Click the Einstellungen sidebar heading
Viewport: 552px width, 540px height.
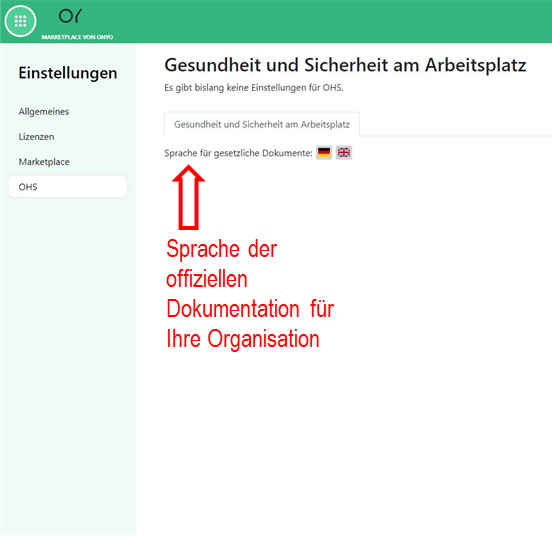click(x=68, y=73)
